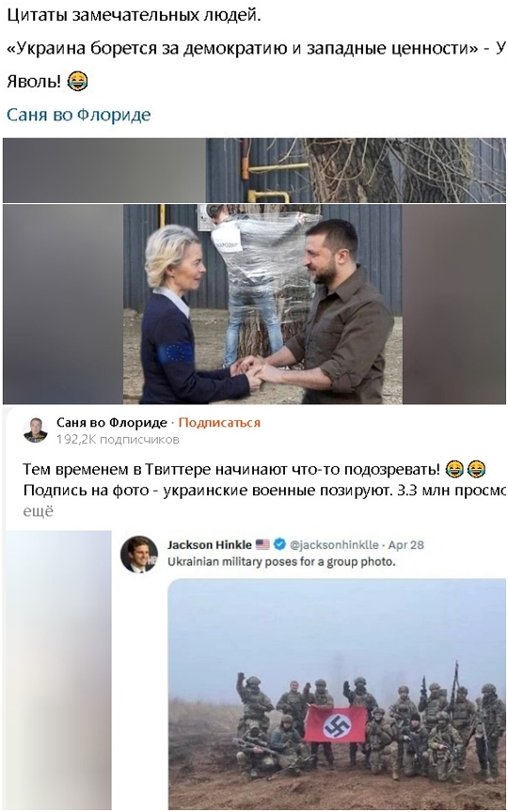Click the blurred panel left of the tweet
This screenshot has height=812, width=508.
(58, 669)
